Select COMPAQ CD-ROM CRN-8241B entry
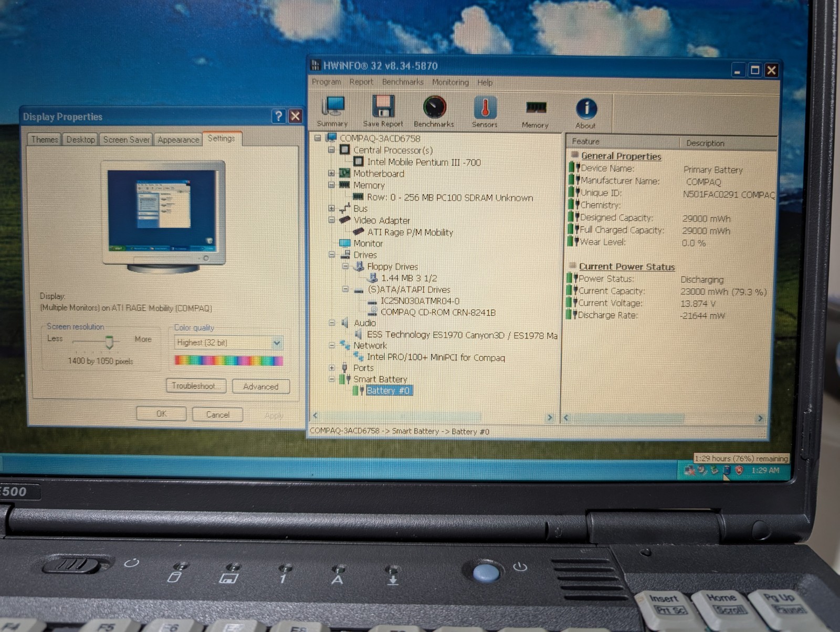The width and height of the screenshot is (840, 632). [x=438, y=312]
